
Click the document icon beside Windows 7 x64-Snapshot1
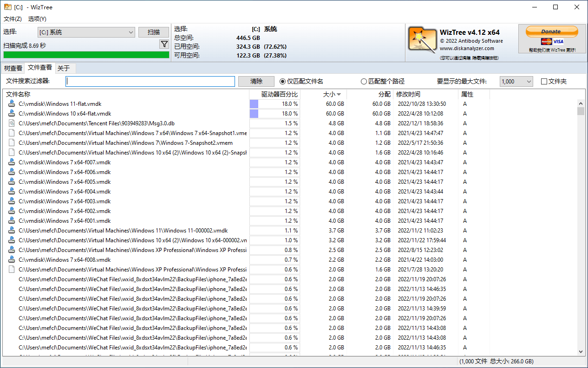[x=10, y=133]
